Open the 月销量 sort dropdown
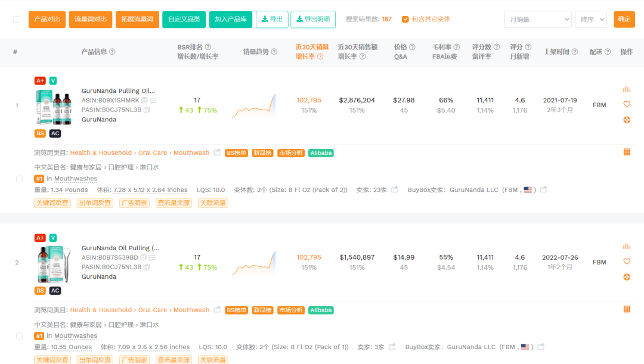Image resolution: width=644 pixels, height=364 pixels. [538, 19]
